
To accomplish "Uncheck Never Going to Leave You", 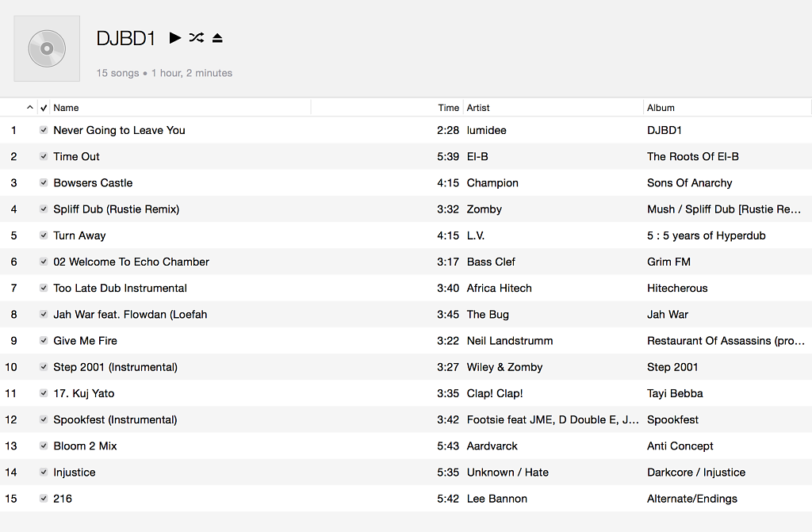I will point(44,130).
